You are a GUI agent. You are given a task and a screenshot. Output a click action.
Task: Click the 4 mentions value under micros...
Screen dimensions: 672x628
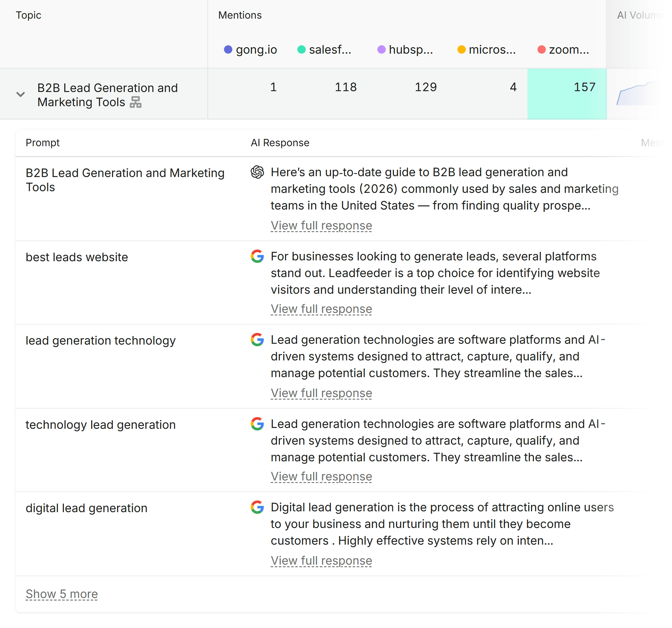click(513, 87)
